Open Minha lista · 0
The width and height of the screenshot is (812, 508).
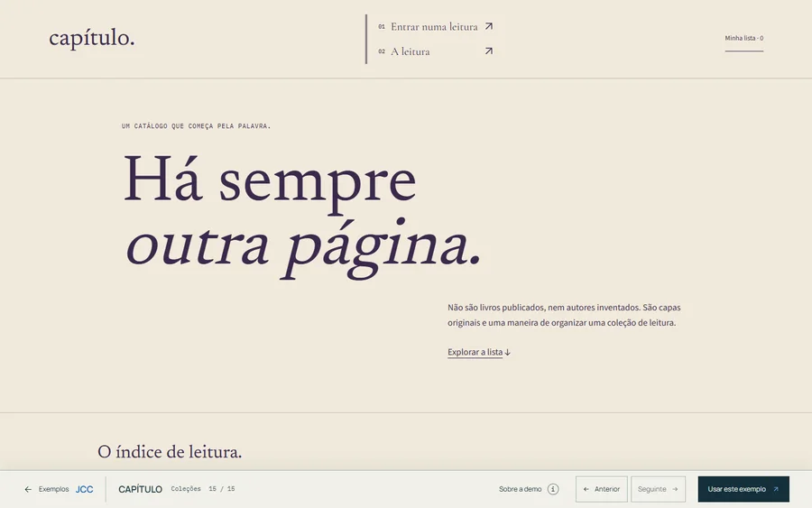click(743, 38)
